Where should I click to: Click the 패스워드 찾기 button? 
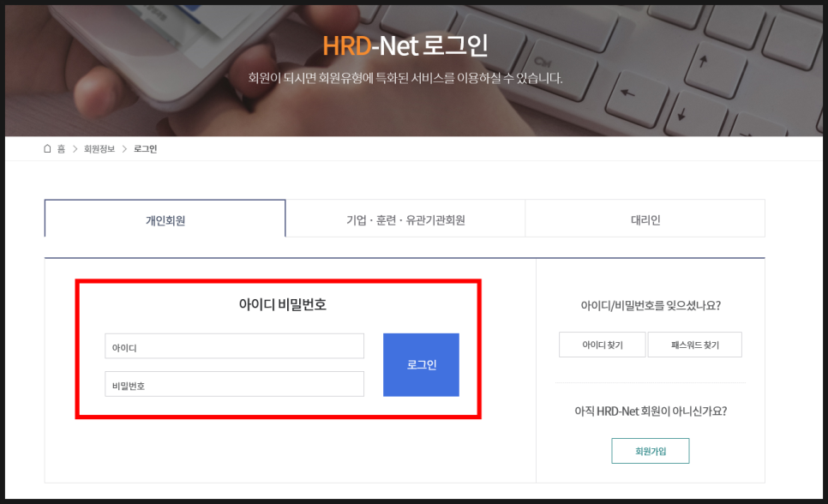point(695,345)
